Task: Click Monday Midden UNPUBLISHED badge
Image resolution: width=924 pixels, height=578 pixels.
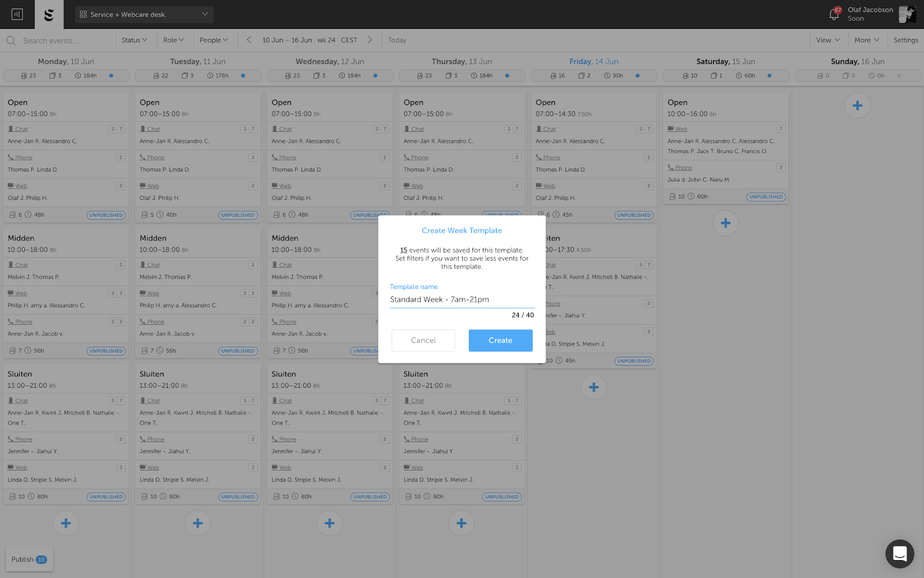Action: pyautogui.click(x=106, y=351)
